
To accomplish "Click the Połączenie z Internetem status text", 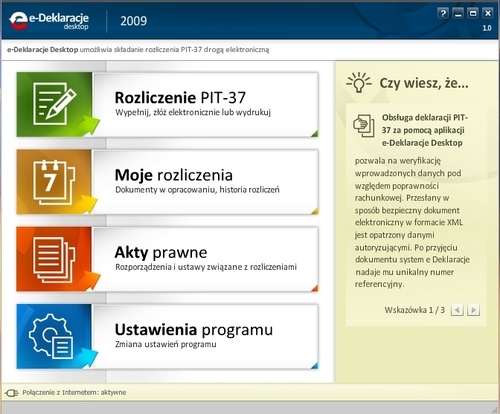I will [74, 393].
